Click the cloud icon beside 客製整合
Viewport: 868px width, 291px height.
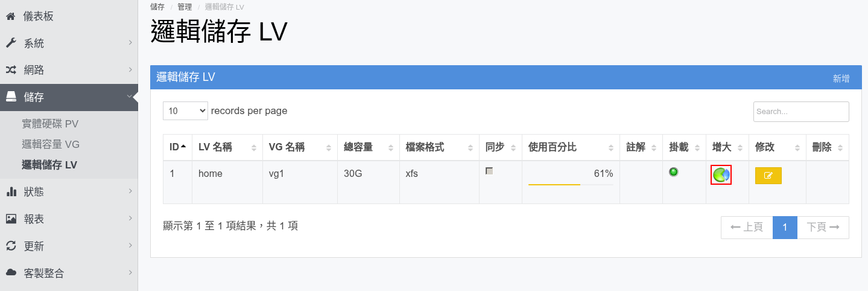[x=11, y=273]
